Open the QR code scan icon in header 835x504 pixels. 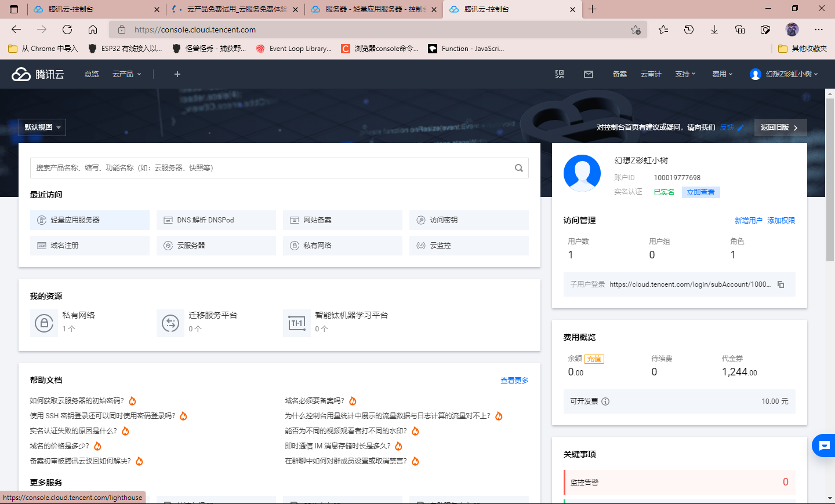(560, 74)
